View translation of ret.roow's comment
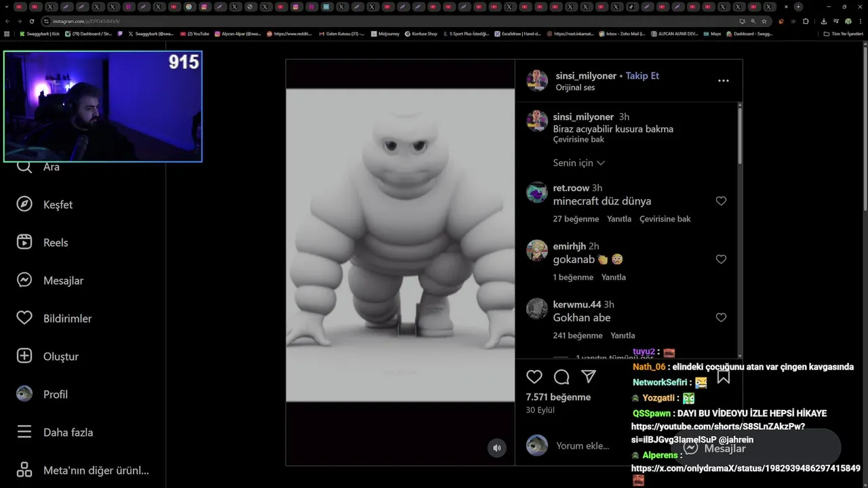868x488 pixels. (665, 219)
